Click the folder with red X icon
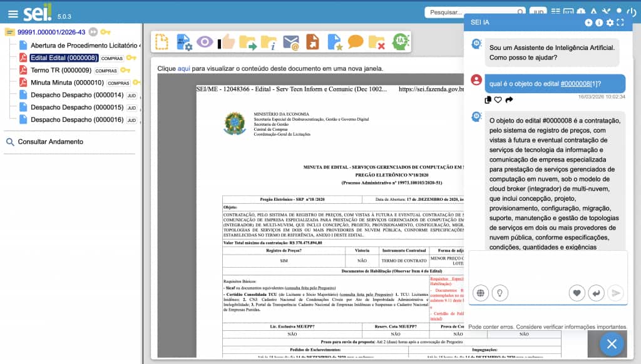641x364 pixels. pos(376,43)
